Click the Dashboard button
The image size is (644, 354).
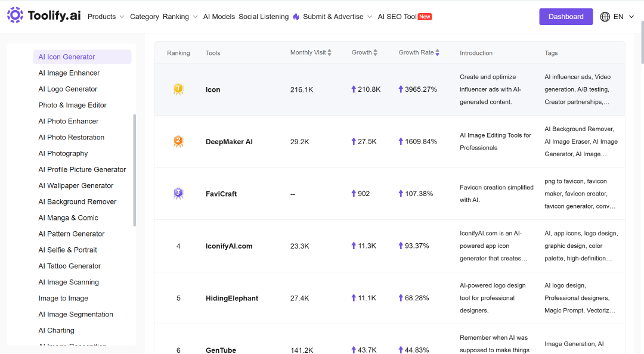coord(566,17)
